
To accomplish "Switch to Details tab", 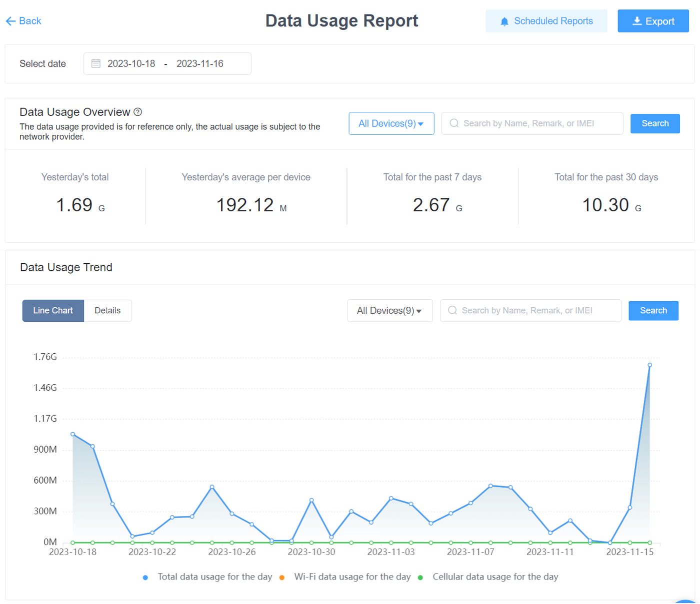I will [107, 311].
